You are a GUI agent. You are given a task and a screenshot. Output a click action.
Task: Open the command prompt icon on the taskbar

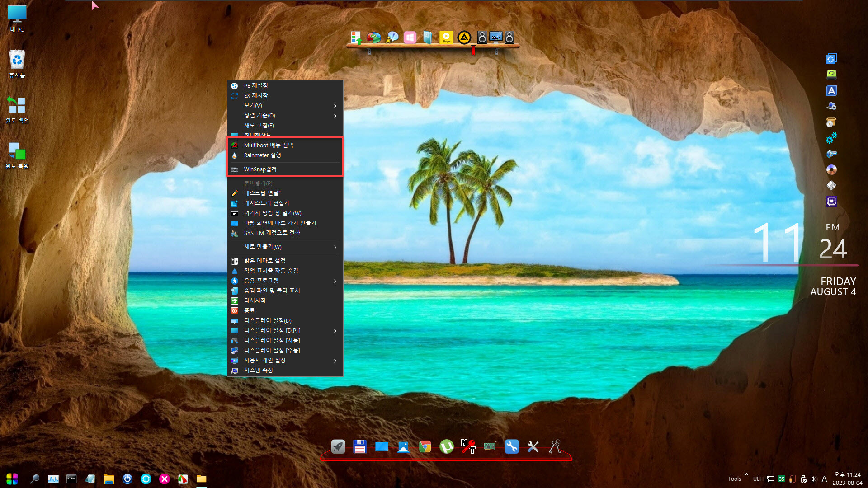(71, 479)
